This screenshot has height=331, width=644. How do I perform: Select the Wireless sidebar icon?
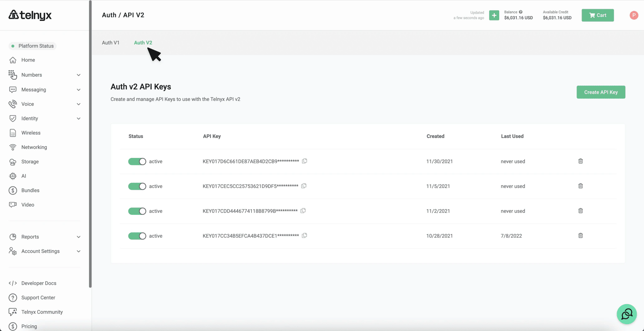coord(12,133)
